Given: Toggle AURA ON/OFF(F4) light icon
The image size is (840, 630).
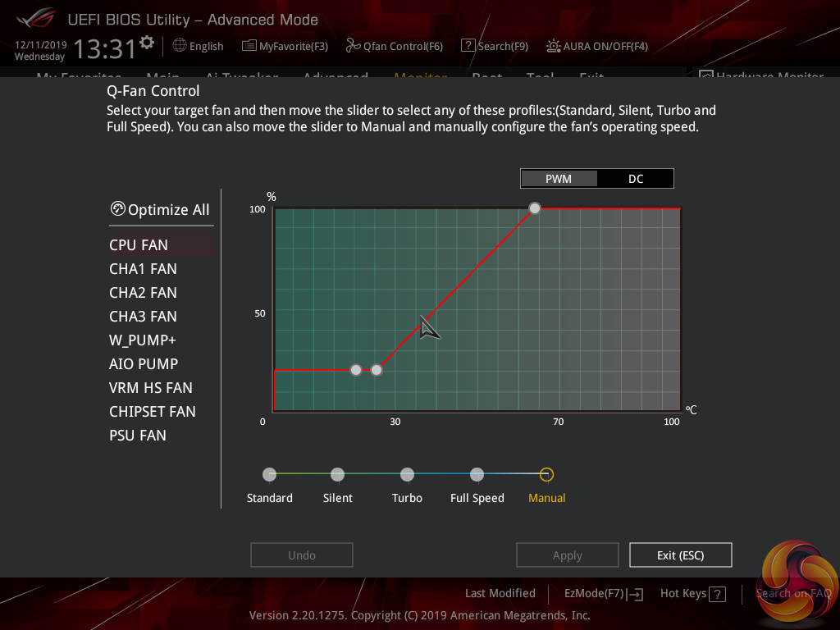Looking at the screenshot, I should click(x=554, y=46).
